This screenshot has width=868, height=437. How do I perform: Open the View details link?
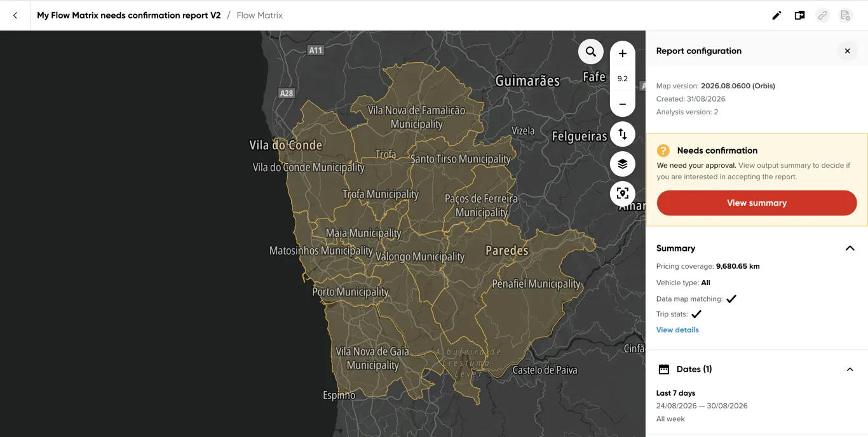677,330
